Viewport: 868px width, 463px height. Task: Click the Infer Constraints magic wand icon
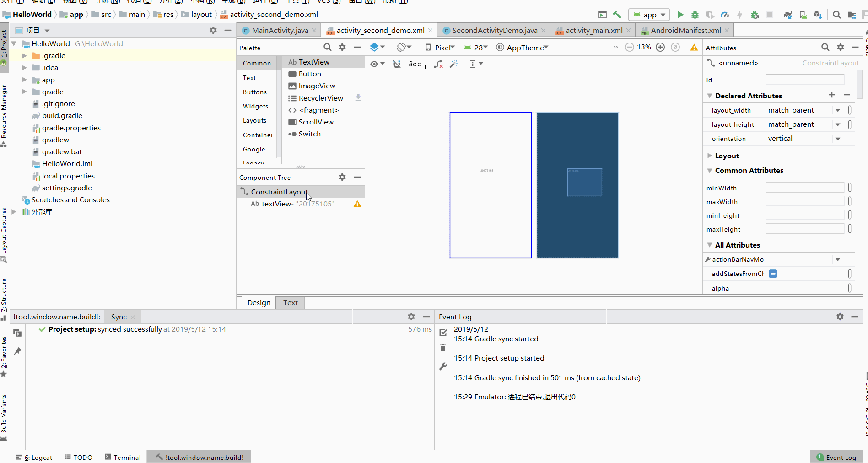pos(453,64)
